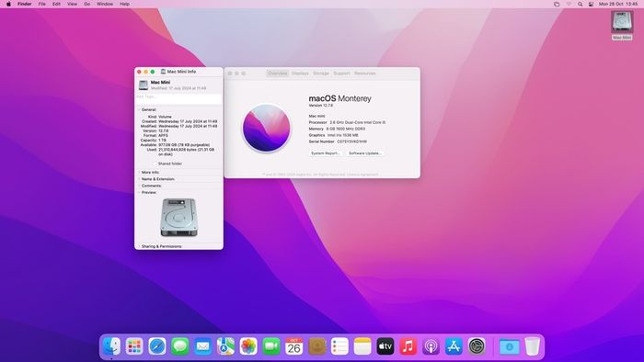Open Launchpad in the Dock
Viewport: 644px width, 362px height.
(134, 346)
